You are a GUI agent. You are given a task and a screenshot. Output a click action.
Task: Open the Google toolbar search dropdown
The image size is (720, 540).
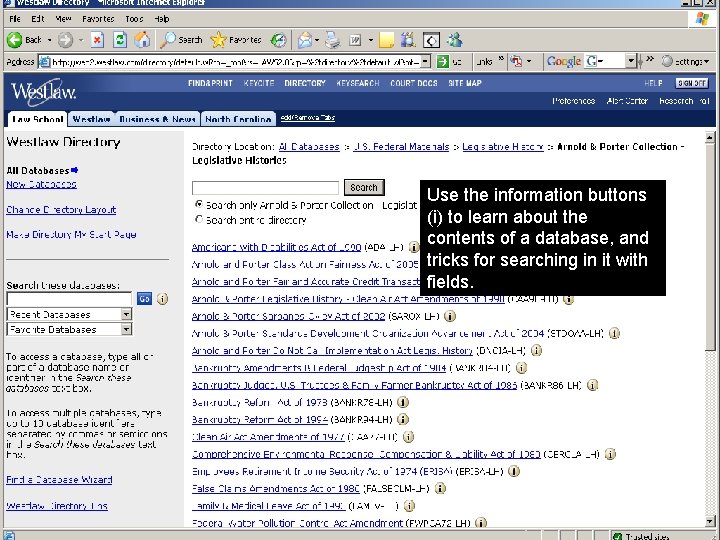click(x=631, y=61)
